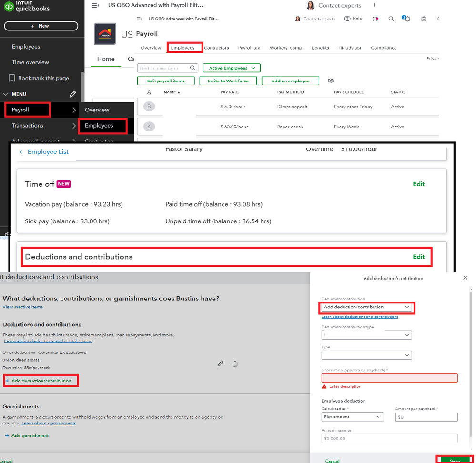Image resolution: width=476 pixels, height=463 pixels.
Task: Click Save in the deduction panel
Action: (x=455, y=460)
